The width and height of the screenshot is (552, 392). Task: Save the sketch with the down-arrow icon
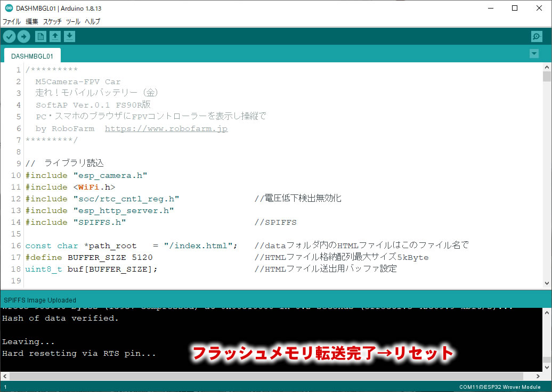point(69,36)
